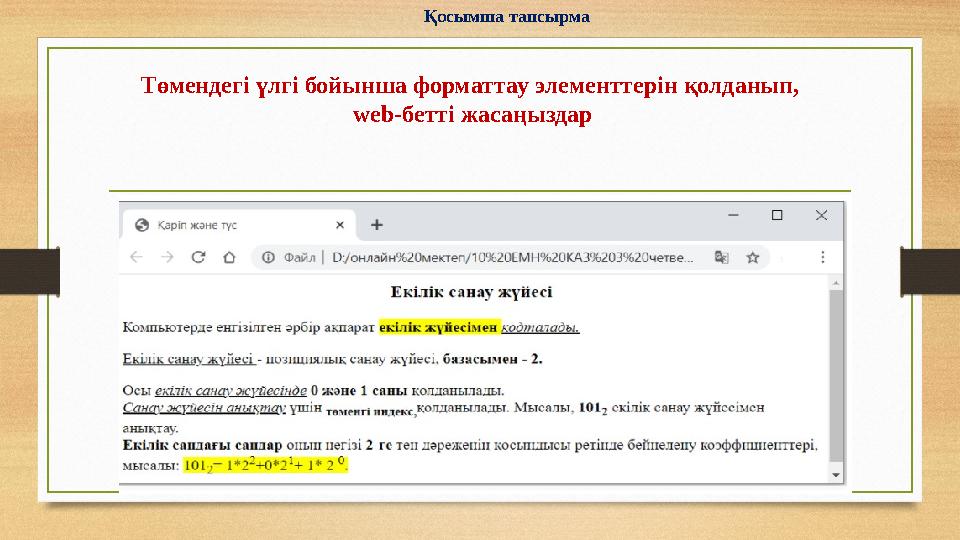Bookmark the page with star icon
This screenshot has height=540, width=960.
752,258
